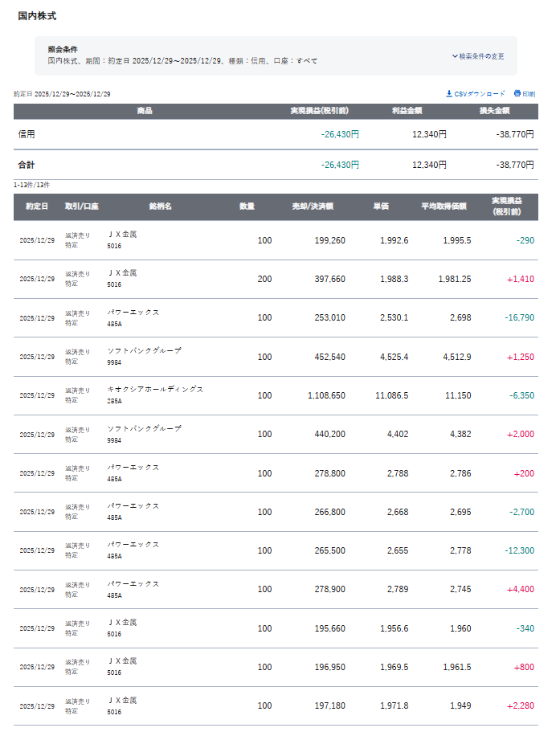Click the 合計 total row
The height and width of the screenshot is (736, 560).
pos(276,165)
